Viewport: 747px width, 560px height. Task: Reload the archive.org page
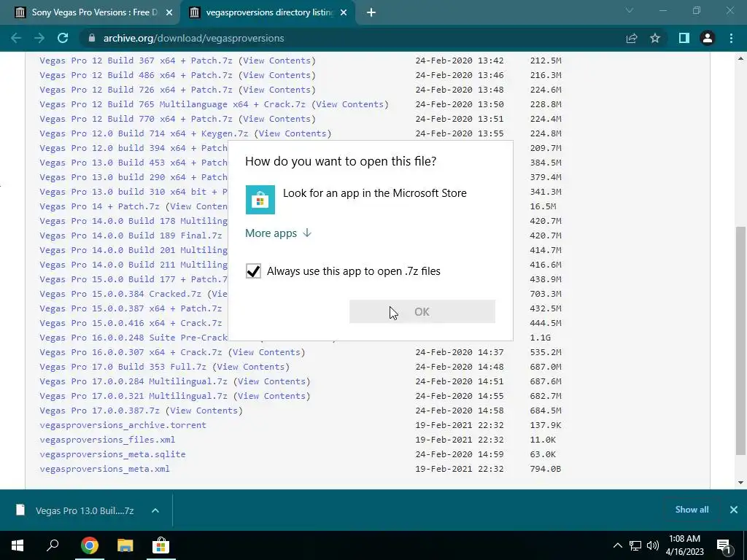(x=63, y=38)
